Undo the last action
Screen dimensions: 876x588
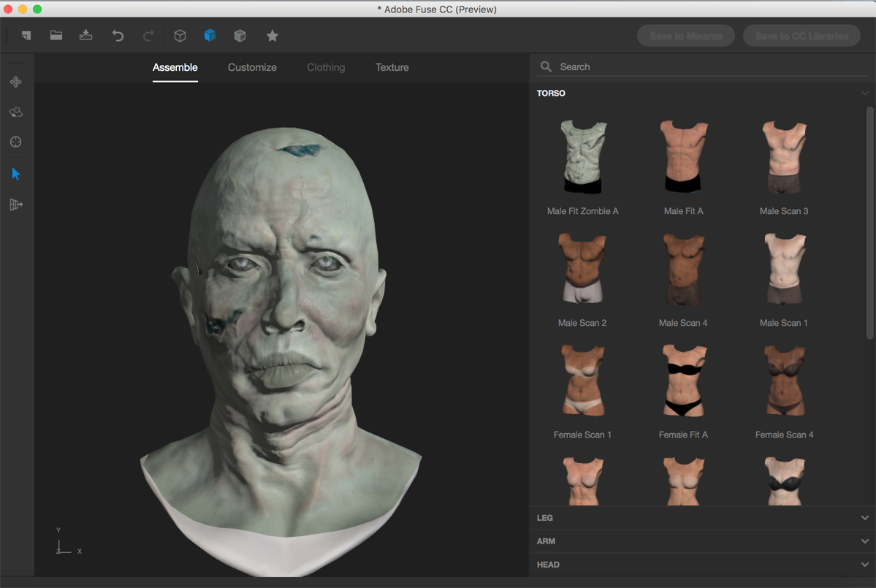click(x=118, y=36)
